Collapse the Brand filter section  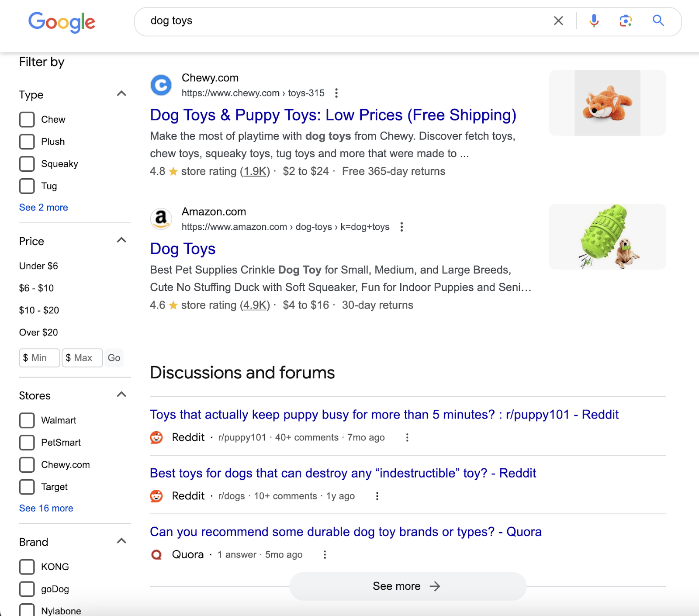pos(122,541)
